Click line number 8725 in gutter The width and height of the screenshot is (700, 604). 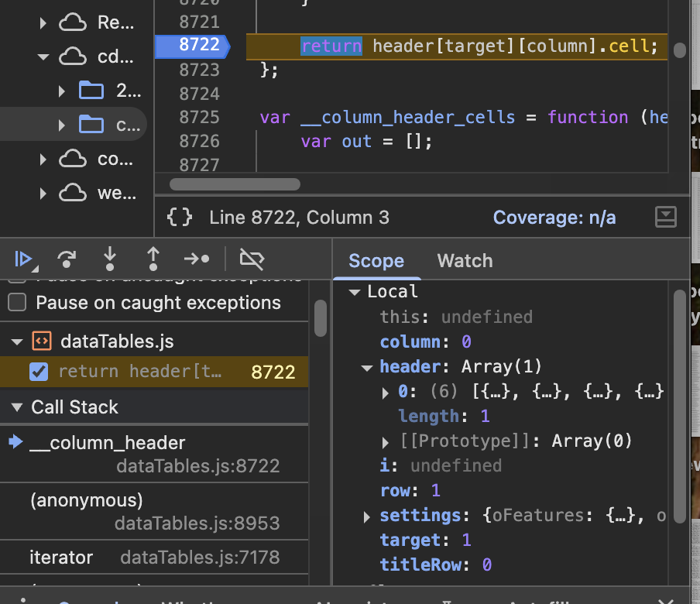pyautogui.click(x=199, y=117)
